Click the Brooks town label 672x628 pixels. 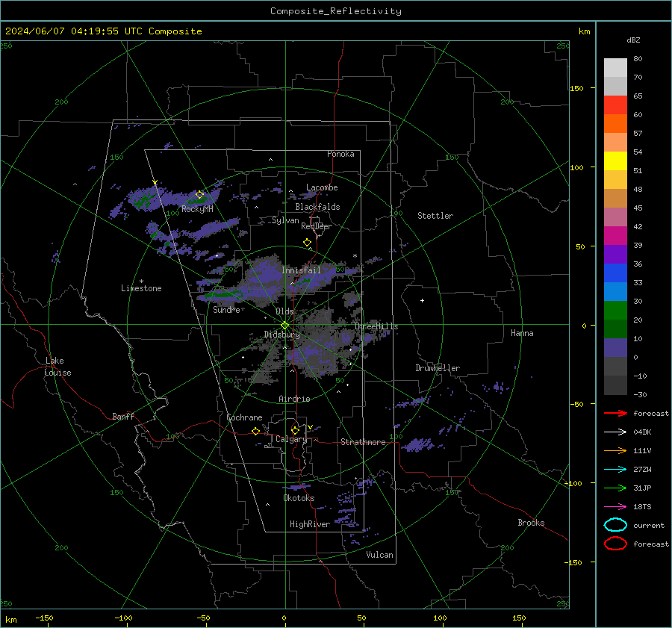coord(531,523)
